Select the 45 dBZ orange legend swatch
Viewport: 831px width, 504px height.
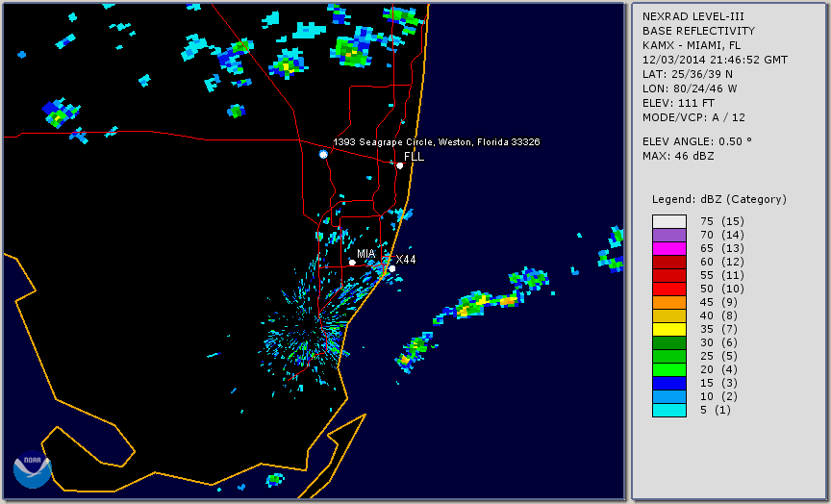(669, 303)
